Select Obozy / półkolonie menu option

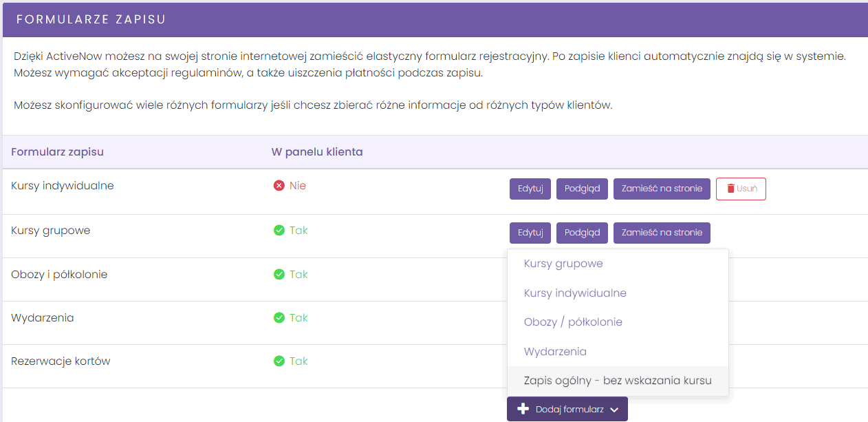(x=618, y=322)
